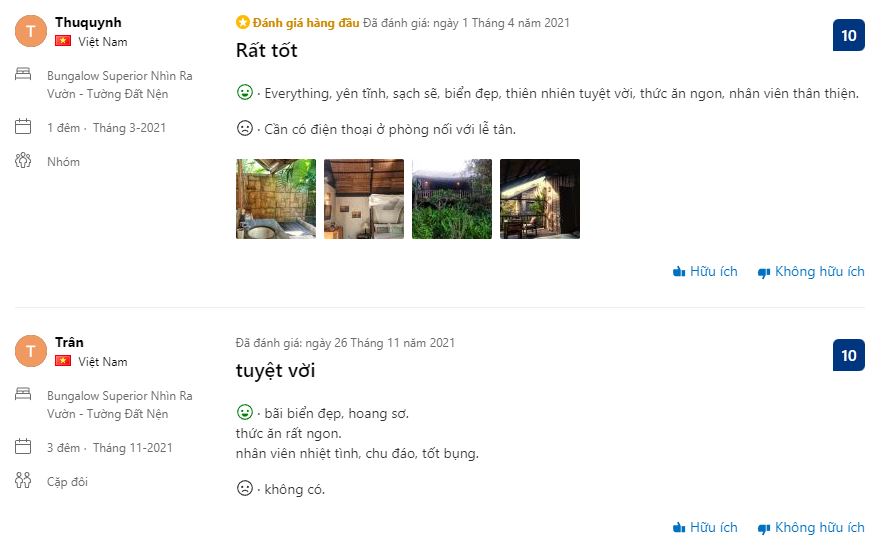
Task: Click the calendar icon beside '3 đêm'
Action: pyautogui.click(x=24, y=447)
